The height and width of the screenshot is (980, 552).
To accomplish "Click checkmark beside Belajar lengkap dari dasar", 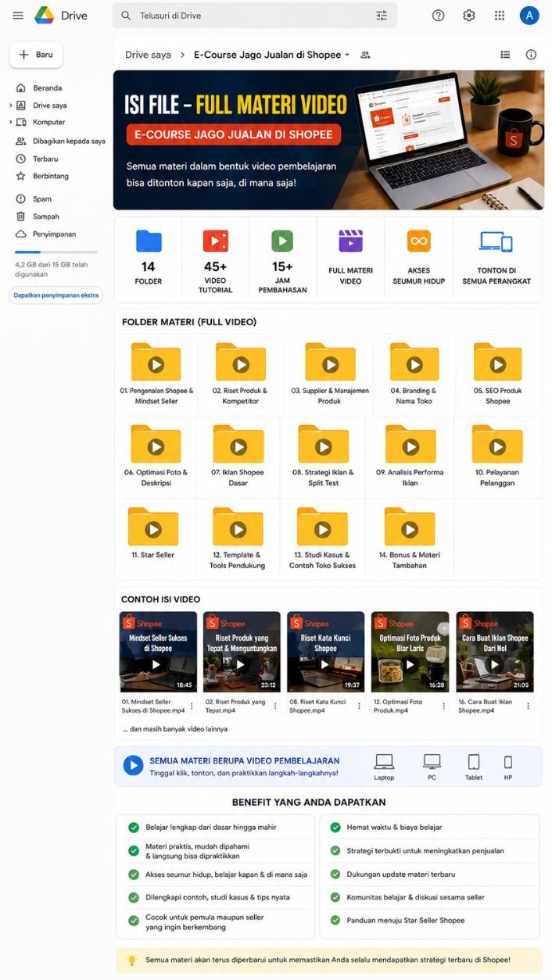I will pos(134,827).
